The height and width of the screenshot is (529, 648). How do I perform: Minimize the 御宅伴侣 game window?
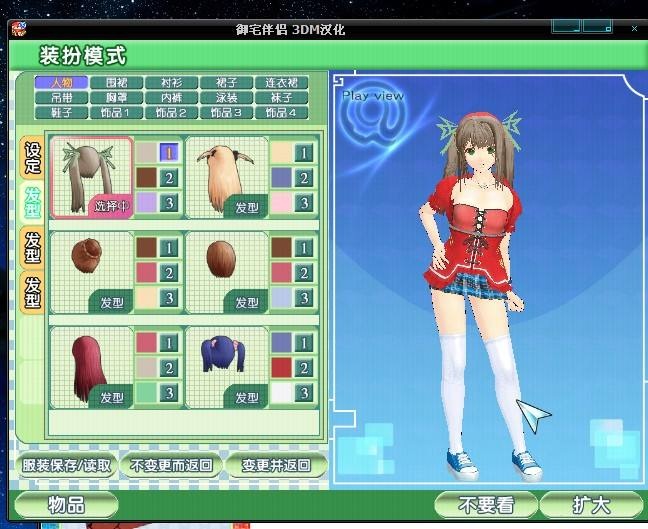567,27
